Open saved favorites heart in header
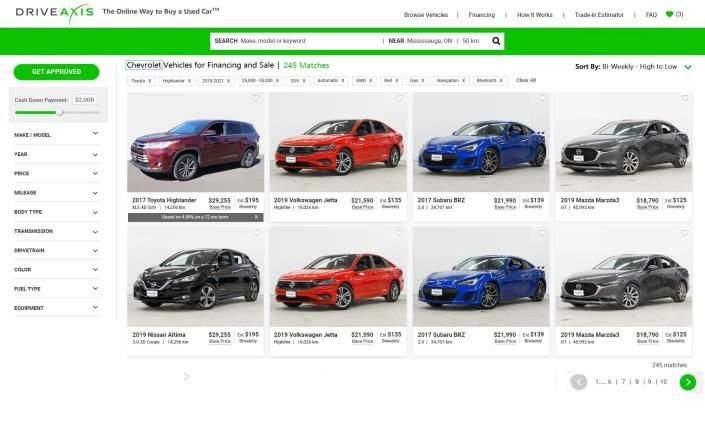 (669, 14)
